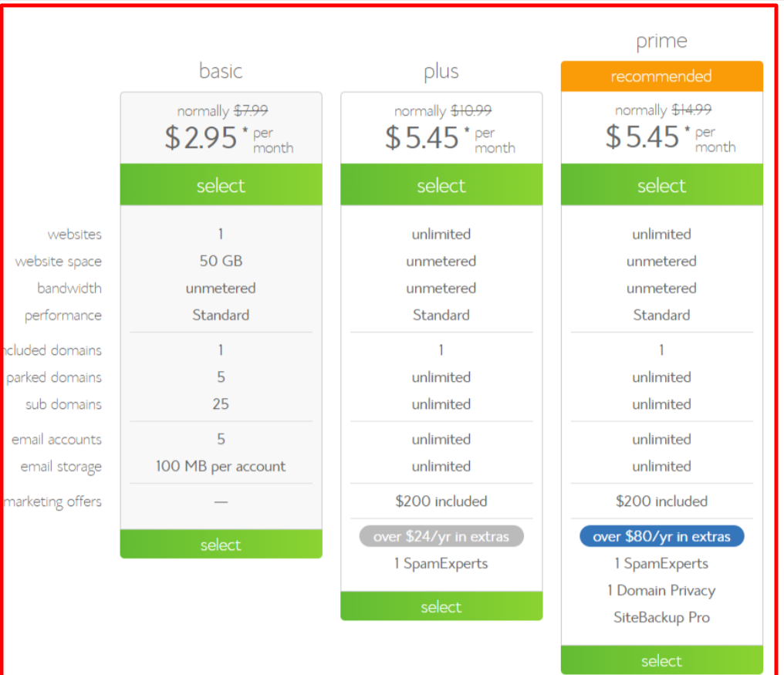Click the 'basic' plan heading
The height and width of the screenshot is (675, 784).
click(221, 71)
